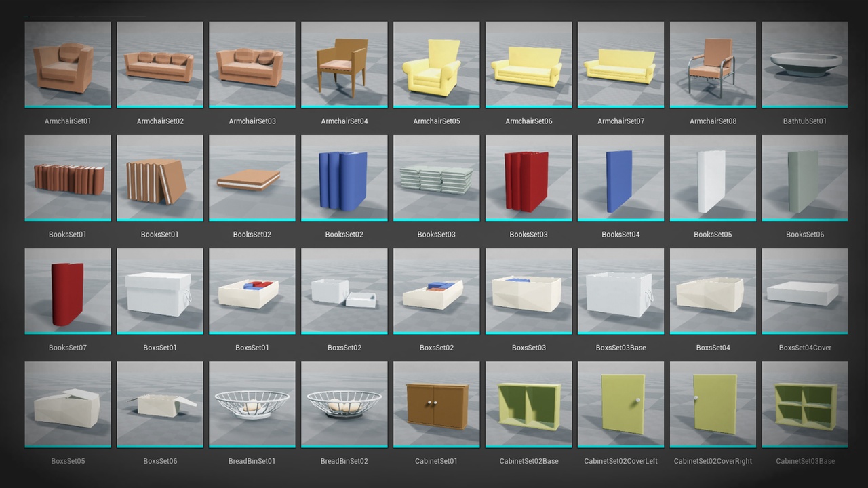Select the ArmchairSet08 metal-frame chair thumbnail
The height and width of the screenshot is (488, 868).
[713, 64]
